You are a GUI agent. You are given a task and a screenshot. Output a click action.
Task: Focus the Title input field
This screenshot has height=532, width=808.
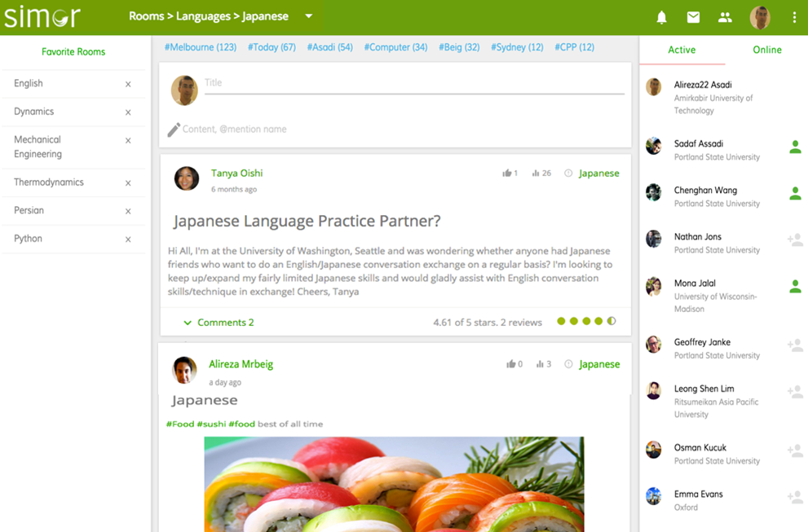[x=414, y=83]
